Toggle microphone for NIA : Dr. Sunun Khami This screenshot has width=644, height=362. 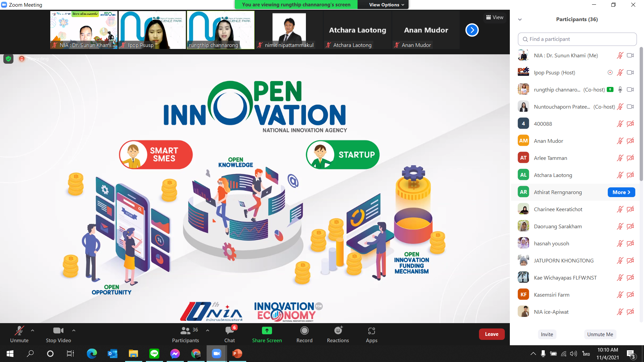[620, 56]
